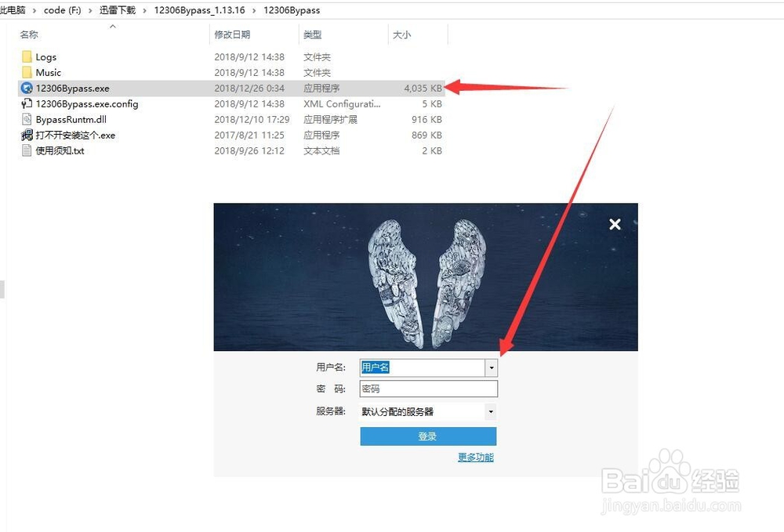Expand the chevron after 此电脑 in the path
This screenshot has height=532, width=784.
pyautogui.click(x=34, y=10)
